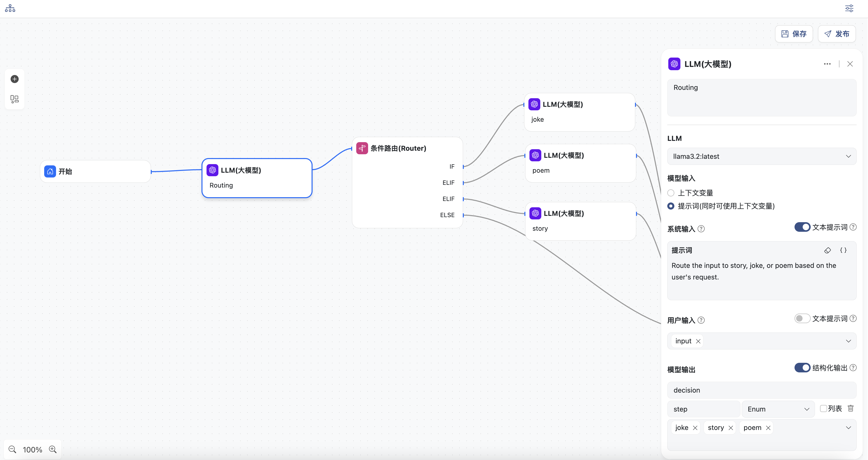Open the three-dot more options menu
The height and width of the screenshot is (460, 868).
pos(827,64)
